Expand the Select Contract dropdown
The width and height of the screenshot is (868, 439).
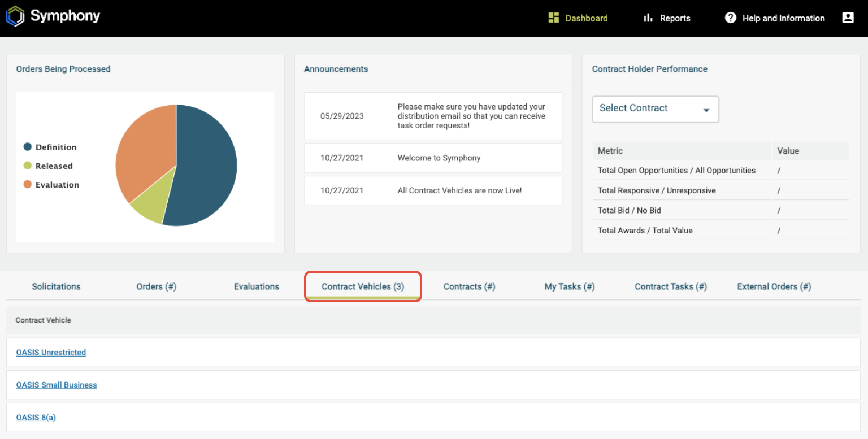coord(656,109)
